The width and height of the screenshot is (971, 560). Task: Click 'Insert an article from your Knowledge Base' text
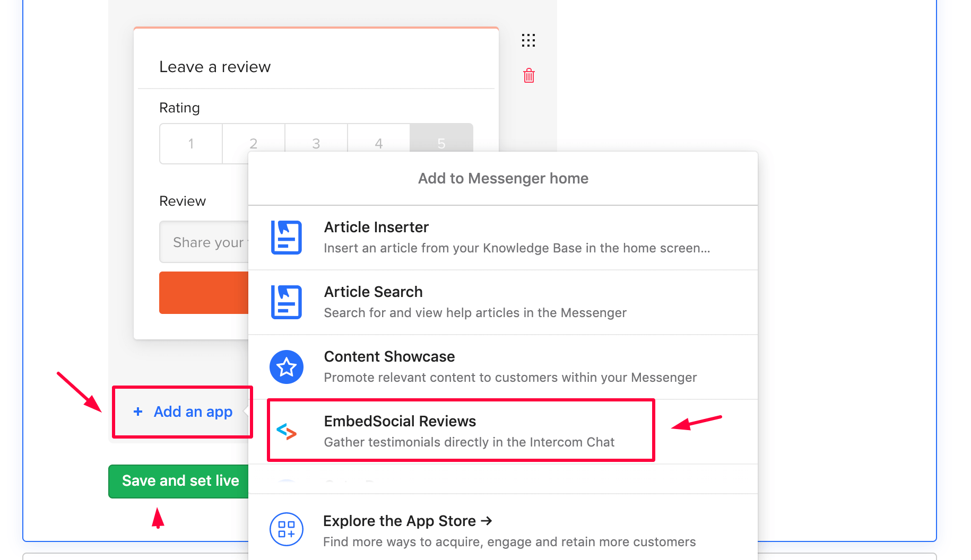(x=517, y=248)
